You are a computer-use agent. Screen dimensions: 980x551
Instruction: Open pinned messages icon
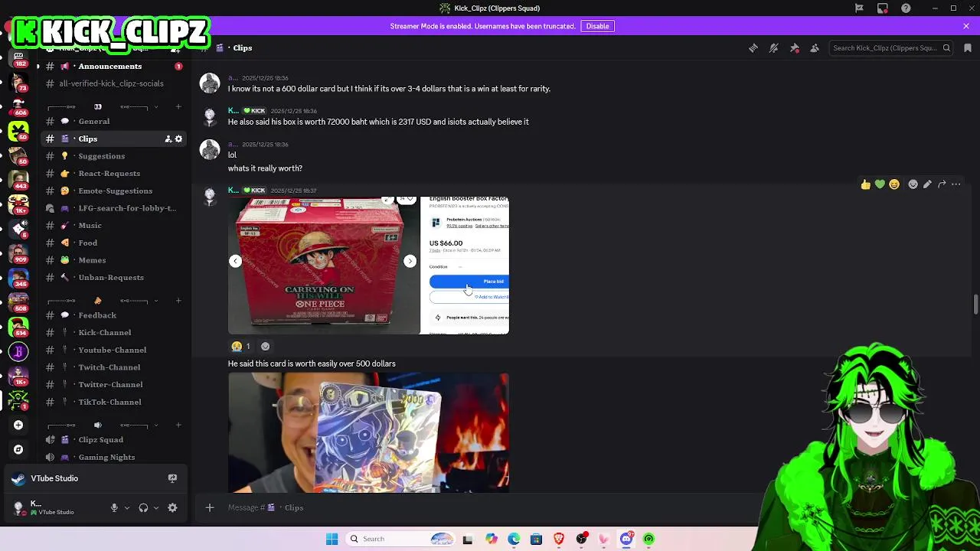pyautogui.click(x=795, y=48)
